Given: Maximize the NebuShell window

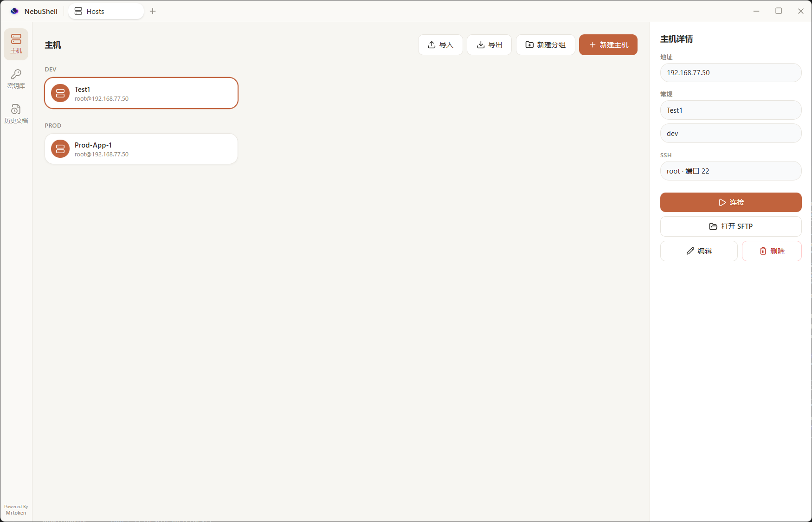Looking at the screenshot, I should [x=779, y=11].
